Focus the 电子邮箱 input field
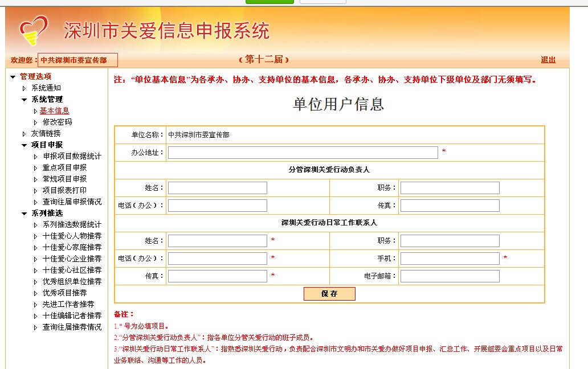The image size is (588, 369). pos(450,276)
